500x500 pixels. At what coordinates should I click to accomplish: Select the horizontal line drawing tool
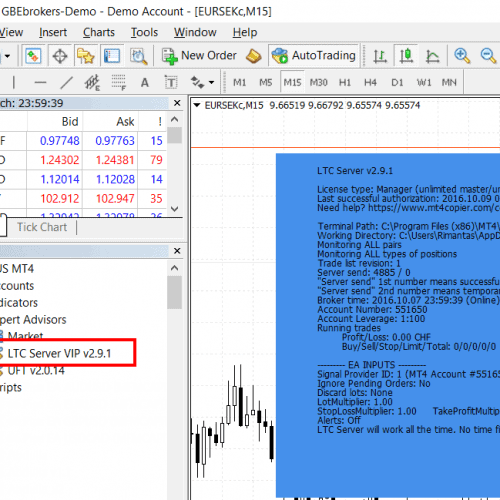[x=40, y=82]
